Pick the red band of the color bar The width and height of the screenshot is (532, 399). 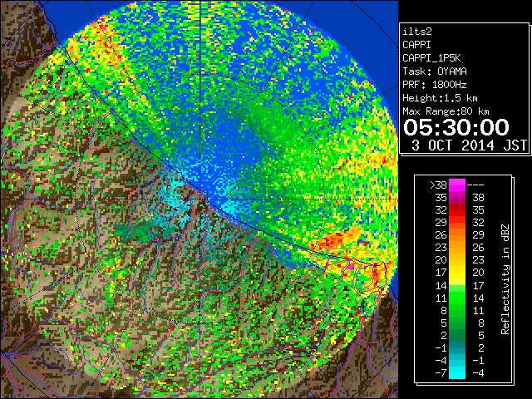coord(457,210)
